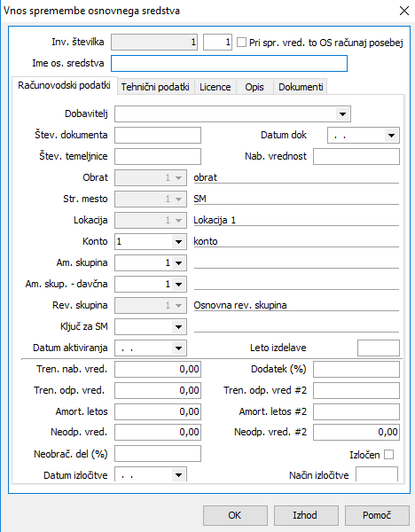Switch to the Računovodski podatki tab
The image size is (415, 532).
tap(64, 85)
